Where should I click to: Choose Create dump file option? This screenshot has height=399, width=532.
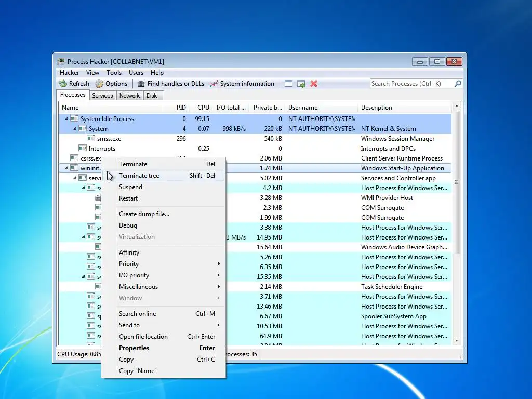[164, 214]
